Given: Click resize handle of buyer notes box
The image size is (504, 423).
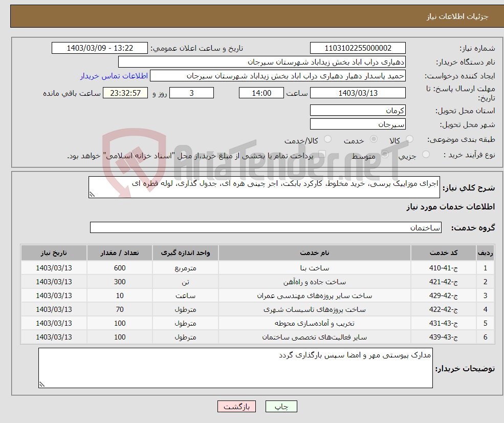Looking at the screenshot, I should coord(42,384).
